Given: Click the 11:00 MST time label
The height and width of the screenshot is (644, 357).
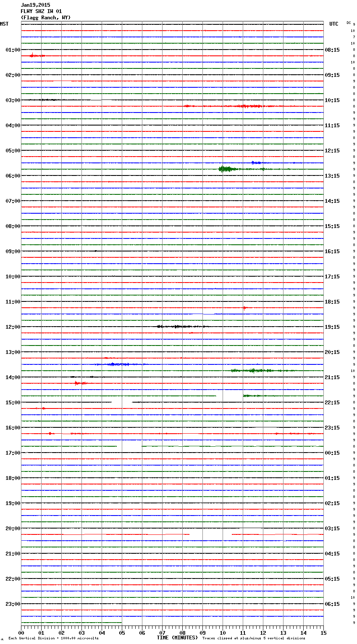Looking at the screenshot, I should click(13, 302).
